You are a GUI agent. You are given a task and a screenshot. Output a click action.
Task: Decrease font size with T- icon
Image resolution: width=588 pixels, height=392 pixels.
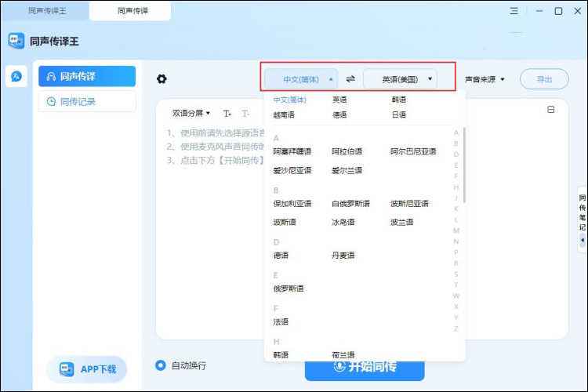point(245,113)
